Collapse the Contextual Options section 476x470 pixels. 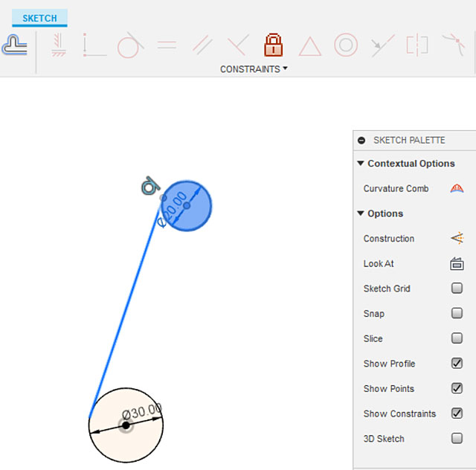(x=361, y=164)
